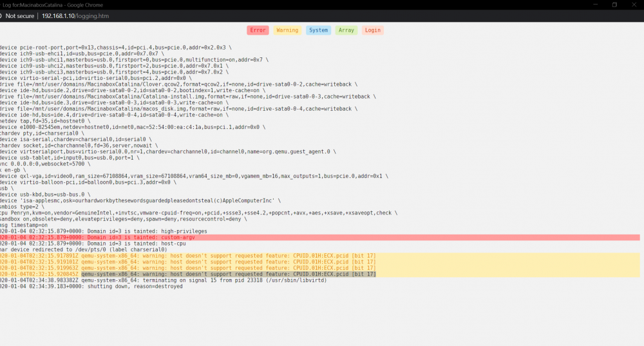Click the macos_disk.img drive line
This screenshot has height=346, width=644.
pos(178,108)
